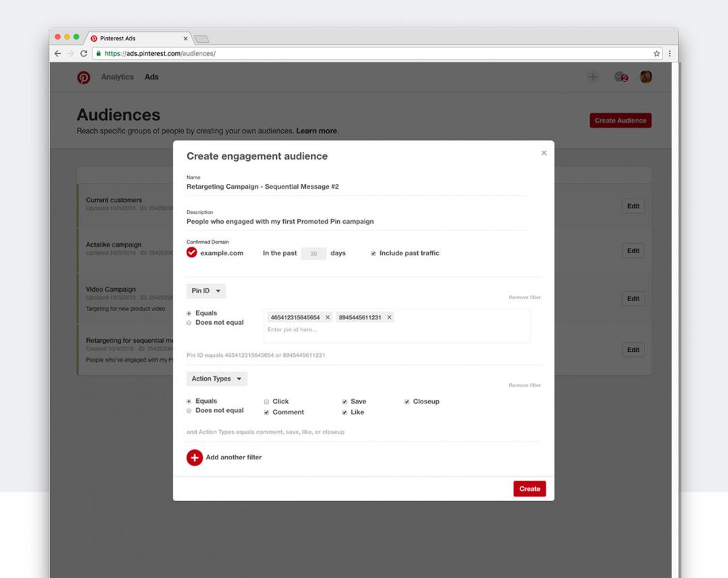Click the red Add another filter plus icon
This screenshot has height=578, width=728.
(194, 457)
